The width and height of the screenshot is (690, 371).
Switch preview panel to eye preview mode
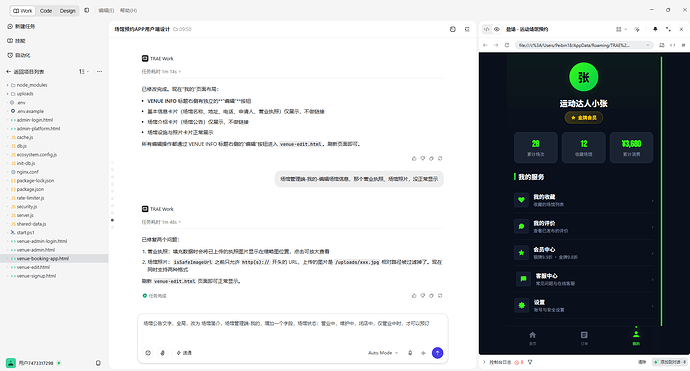497,29
